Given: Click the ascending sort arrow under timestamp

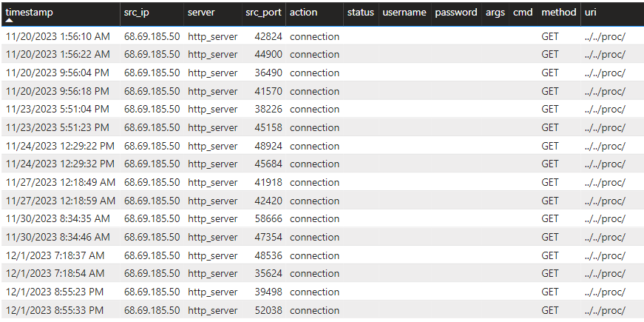Looking at the screenshot, I should (x=10, y=21).
